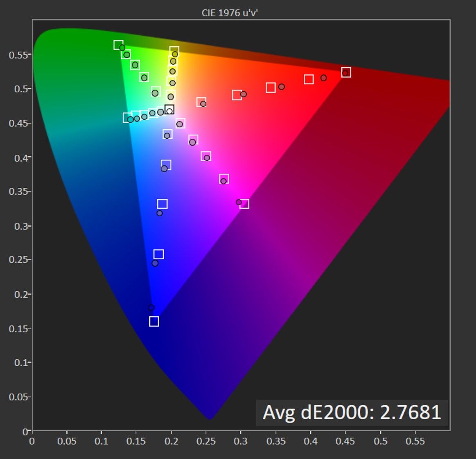Click the leftmost cyan target square
476x459 pixels.
128,117
